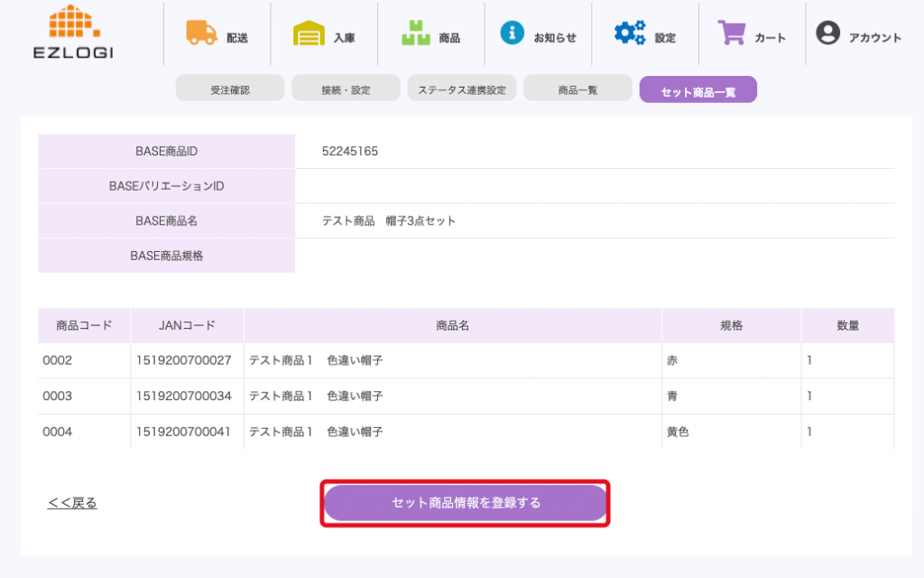Go to the 商品一覧 tab
924x578 pixels.
pyautogui.click(x=577, y=89)
